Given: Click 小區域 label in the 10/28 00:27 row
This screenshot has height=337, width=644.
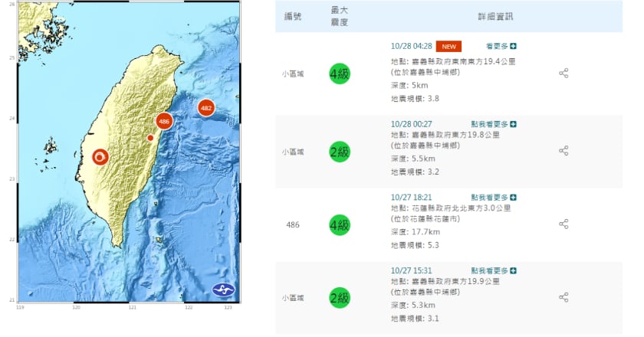Looking at the screenshot, I should coord(293,152).
